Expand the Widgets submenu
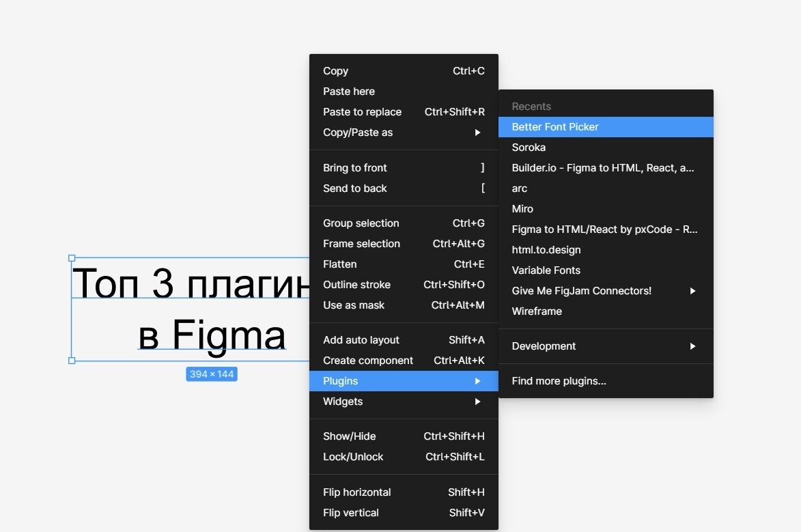The height and width of the screenshot is (532, 801). click(404, 402)
